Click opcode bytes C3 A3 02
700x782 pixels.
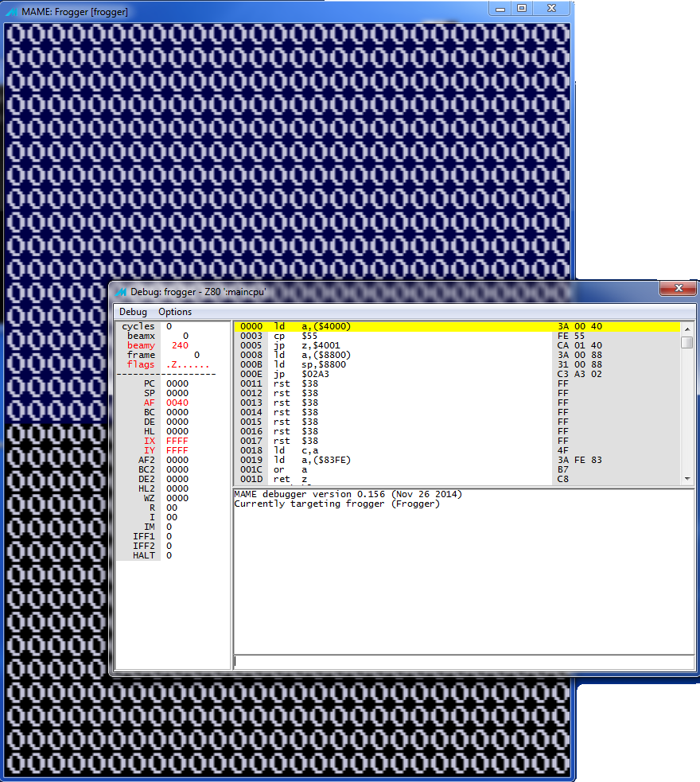(x=580, y=374)
